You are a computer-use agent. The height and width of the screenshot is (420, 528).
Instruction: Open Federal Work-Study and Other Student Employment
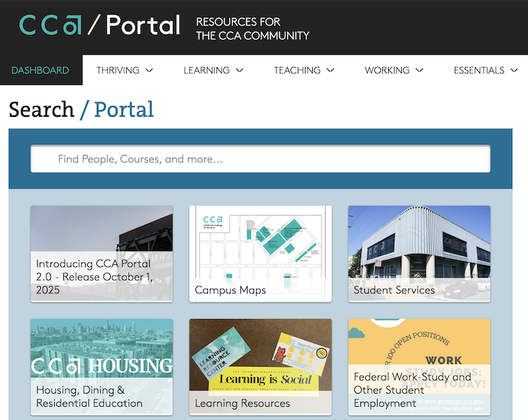419,367
